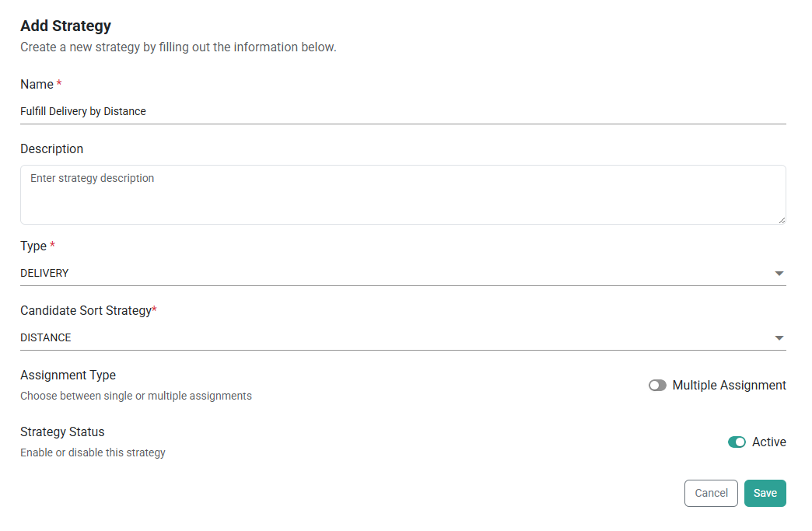Click the Strategy Status heading

(x=62, y=431)
